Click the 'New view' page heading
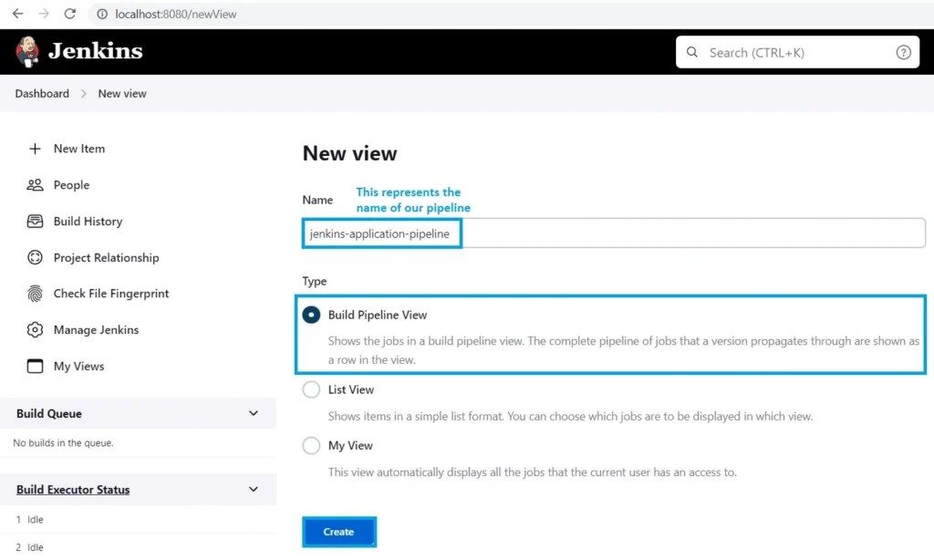This screenshot has height=560, width=934. click(349, 153)
